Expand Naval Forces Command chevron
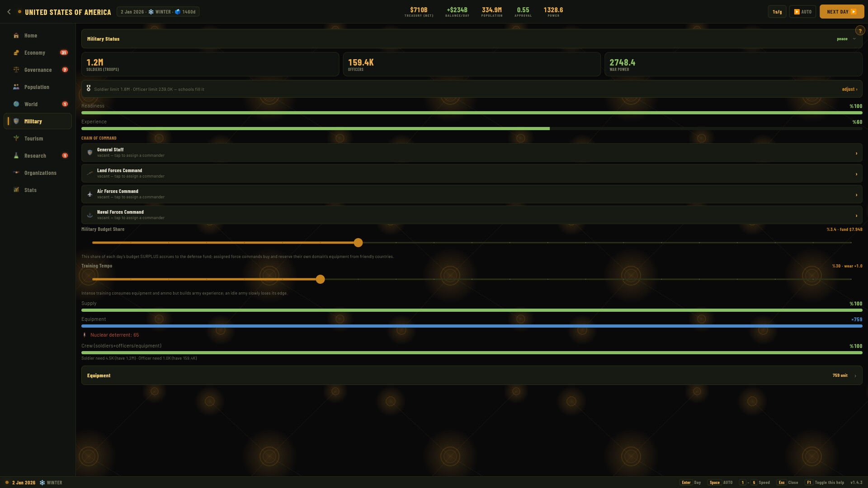The height and width of the screenshot is (488, 868). [x=856, y=216]
